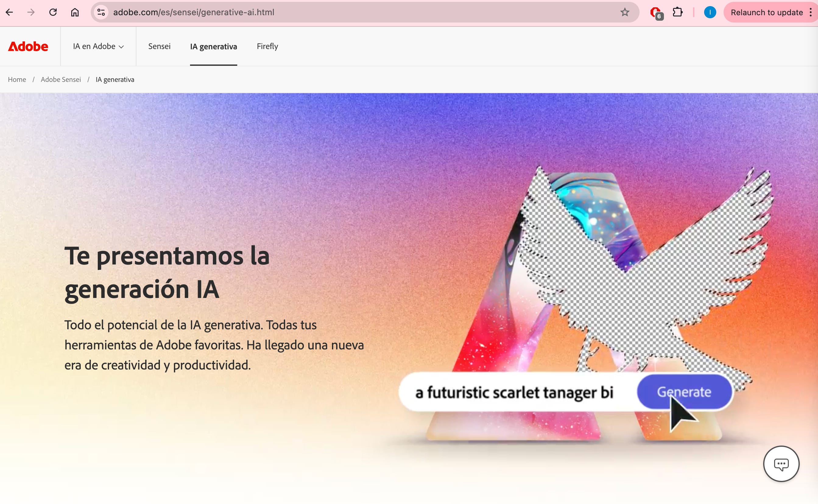Click Relaunch to update button
818x504 pixels.
click(x=766, y=12)
